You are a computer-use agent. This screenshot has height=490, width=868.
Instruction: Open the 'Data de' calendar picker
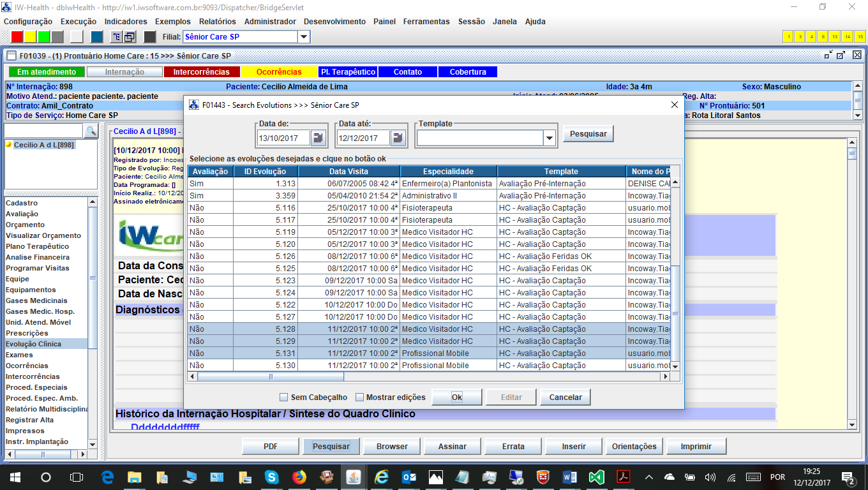pos(318,137)
